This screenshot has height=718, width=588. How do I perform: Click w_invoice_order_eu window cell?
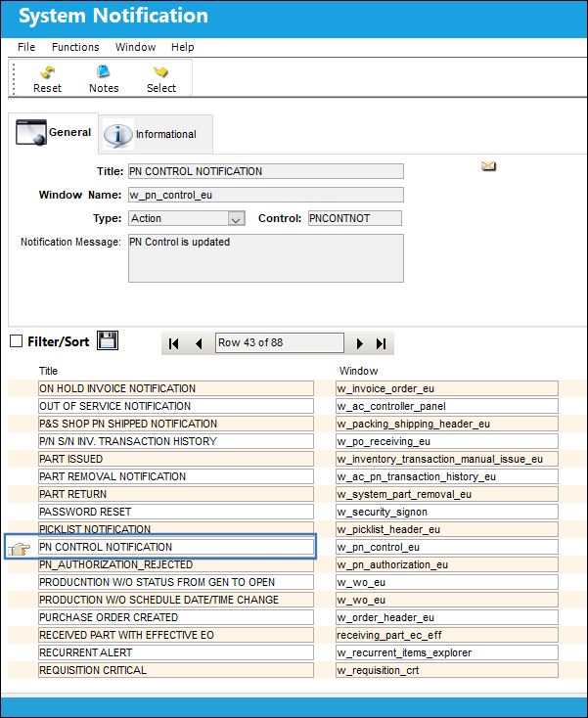coord(447,388)
